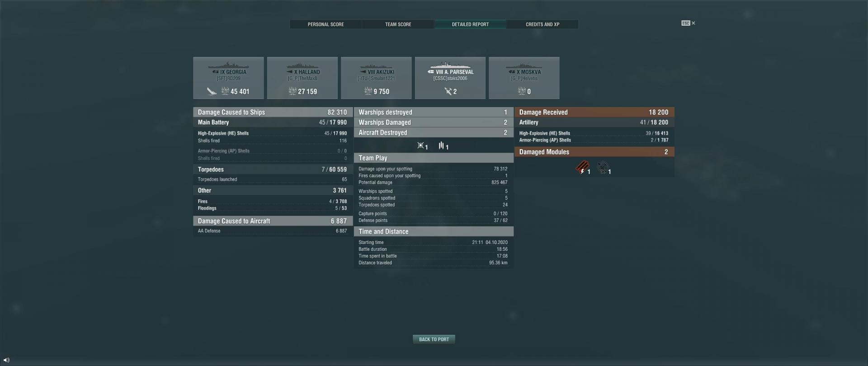Click the damaged torpedo tubes module icon

(x=582, y=168)
